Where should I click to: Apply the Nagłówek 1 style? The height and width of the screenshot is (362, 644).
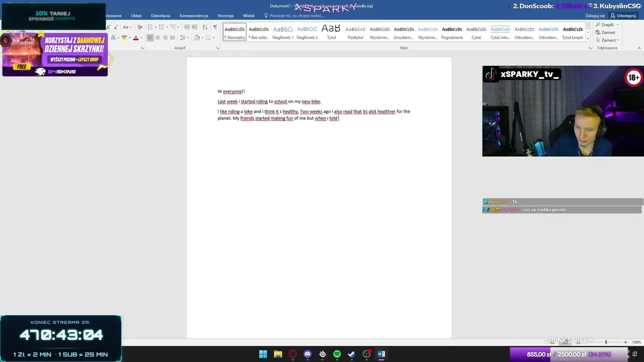click(283, 32)
